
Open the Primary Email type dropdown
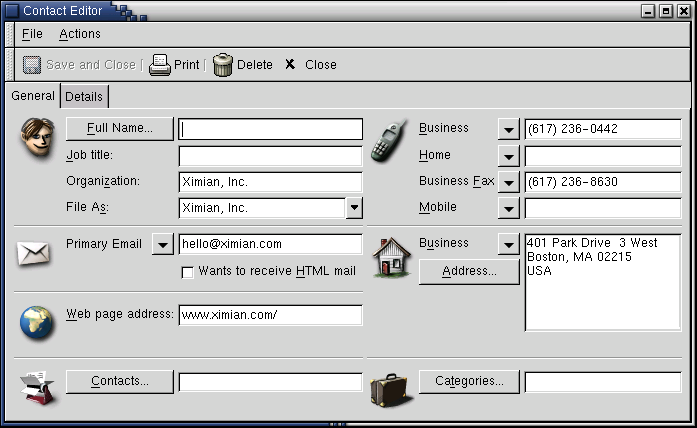[162, 244]
